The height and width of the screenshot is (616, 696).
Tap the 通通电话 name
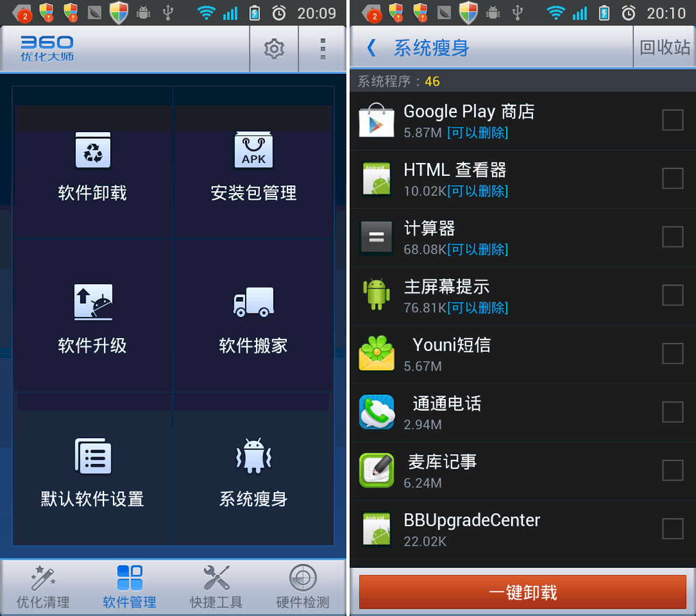(x=446, y=403)
